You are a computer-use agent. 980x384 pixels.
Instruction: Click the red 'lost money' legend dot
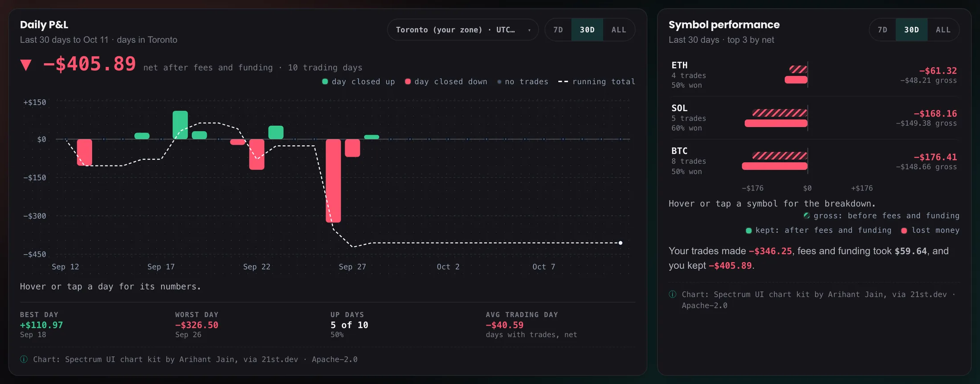(904, 231)
